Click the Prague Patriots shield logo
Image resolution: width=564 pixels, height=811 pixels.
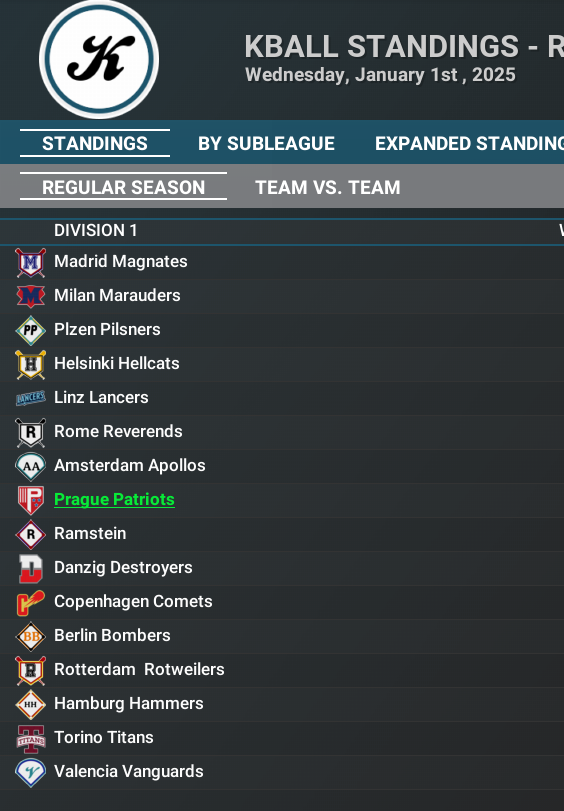[x=31, y=500]
